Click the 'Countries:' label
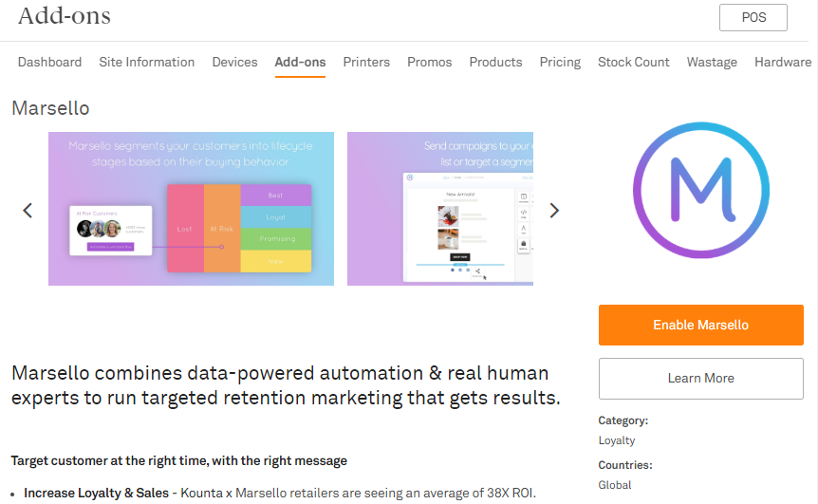The height and width of the screenshot is (504, 818). [x=625, y=465]
